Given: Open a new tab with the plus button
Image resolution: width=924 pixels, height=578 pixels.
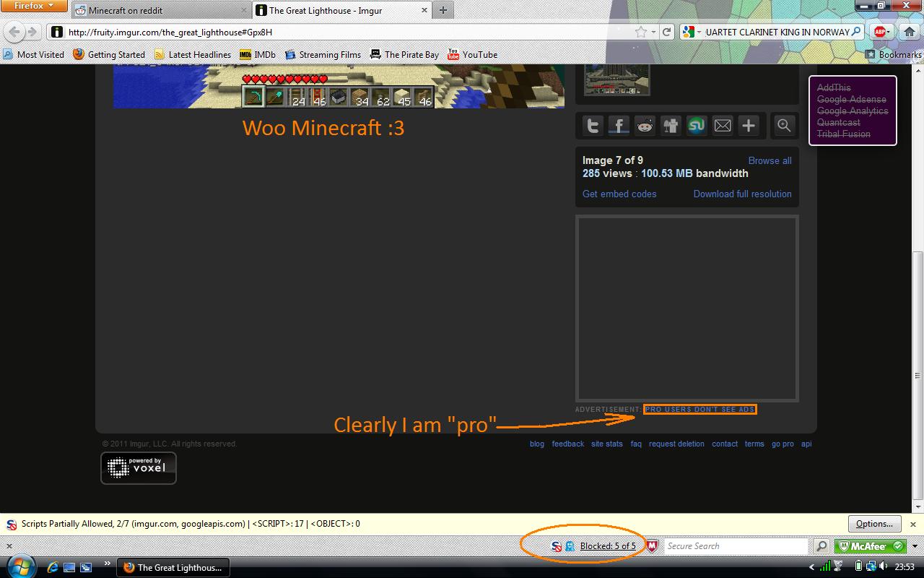Looking at the screenshot, I should (x=443, y=10).
